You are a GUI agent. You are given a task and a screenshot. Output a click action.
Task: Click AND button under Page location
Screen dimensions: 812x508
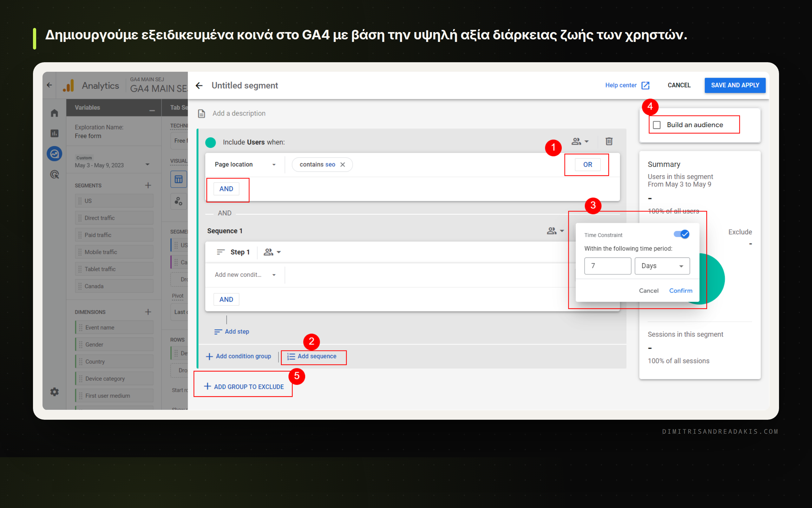coord(226,189)
